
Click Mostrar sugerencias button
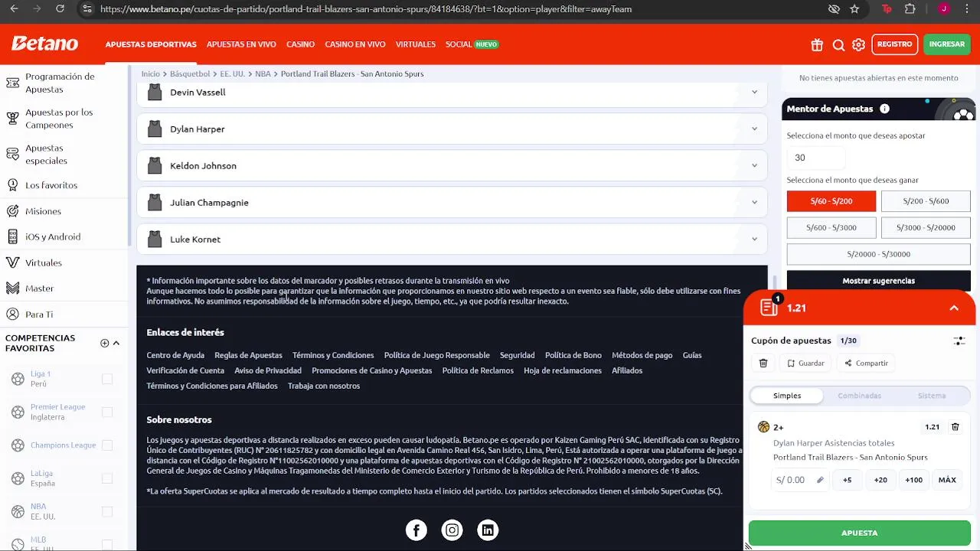pyautogui.click(x=878, y=281)
